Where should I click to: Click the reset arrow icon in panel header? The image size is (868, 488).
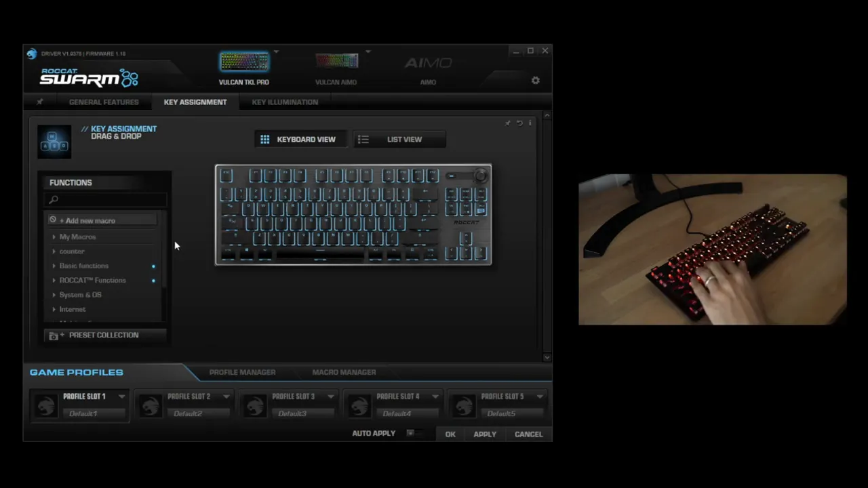tap(519, 123)
